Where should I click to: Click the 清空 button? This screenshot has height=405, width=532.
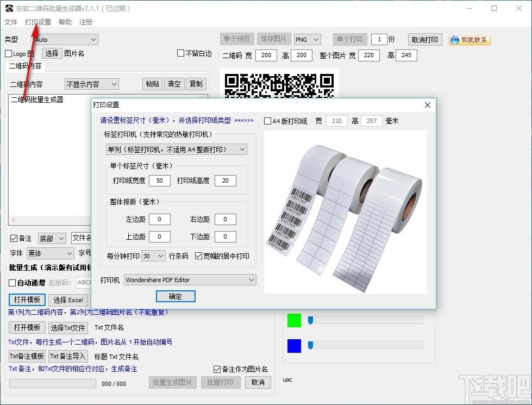(x=174, y=84)
